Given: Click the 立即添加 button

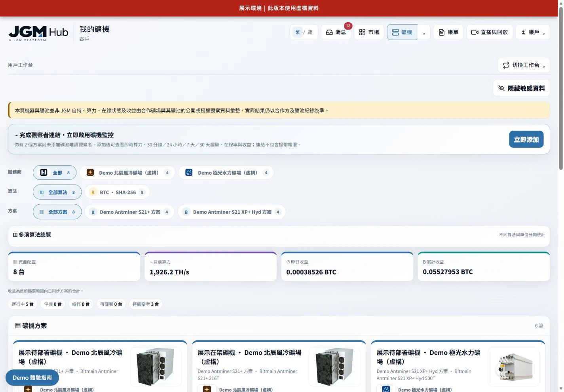Looking at the screenshot, I should [526, 139].
